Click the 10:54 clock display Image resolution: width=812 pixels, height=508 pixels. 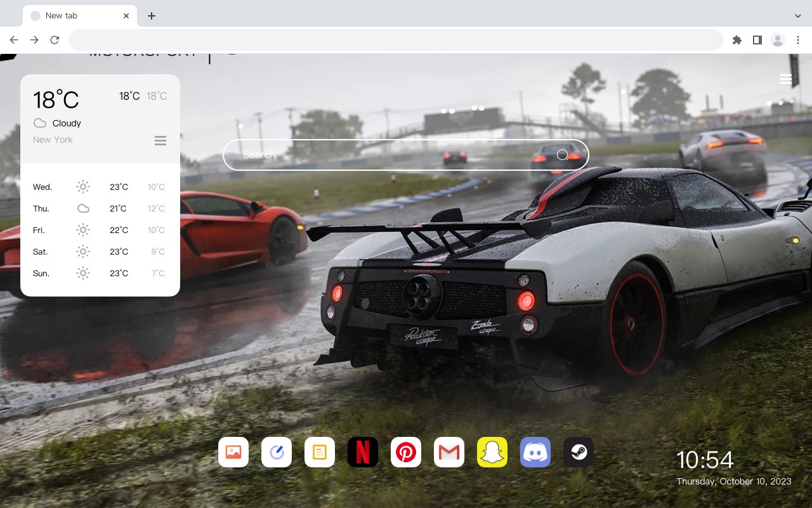(705, 460)
